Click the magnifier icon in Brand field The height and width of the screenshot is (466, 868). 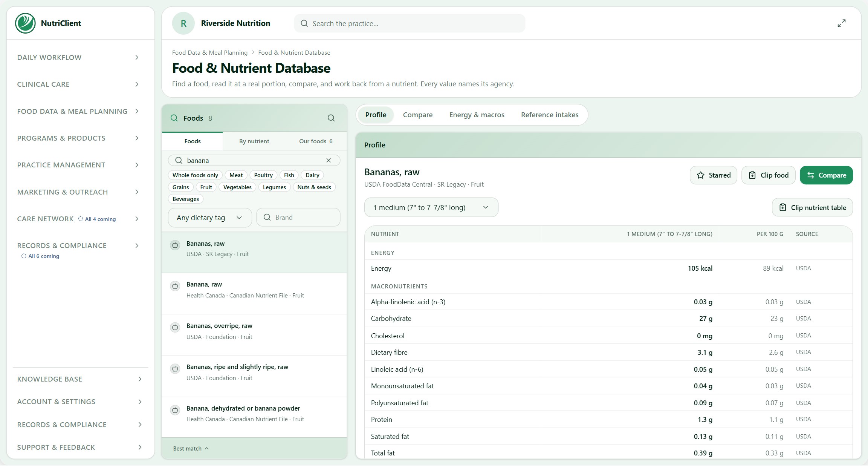click(267, 217)
